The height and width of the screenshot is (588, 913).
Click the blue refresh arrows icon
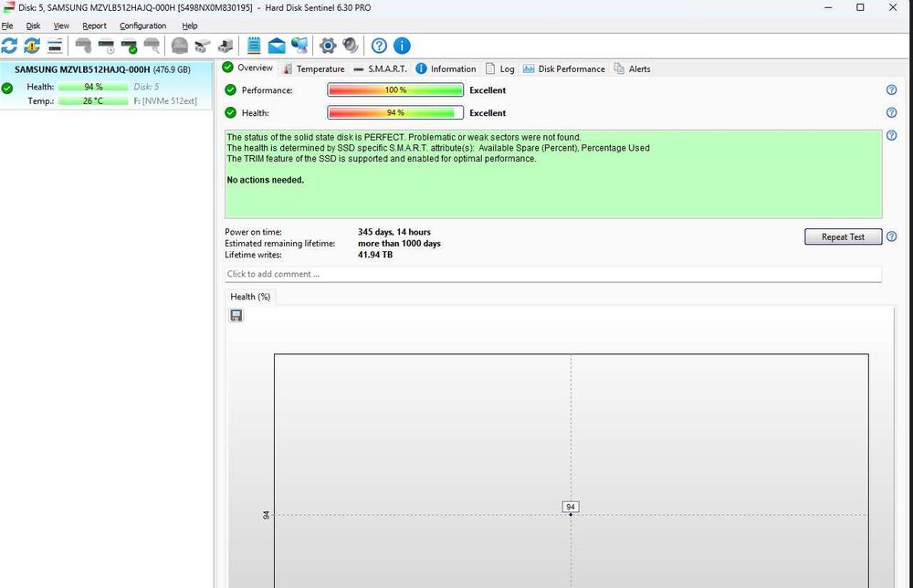tap(9, 46)
